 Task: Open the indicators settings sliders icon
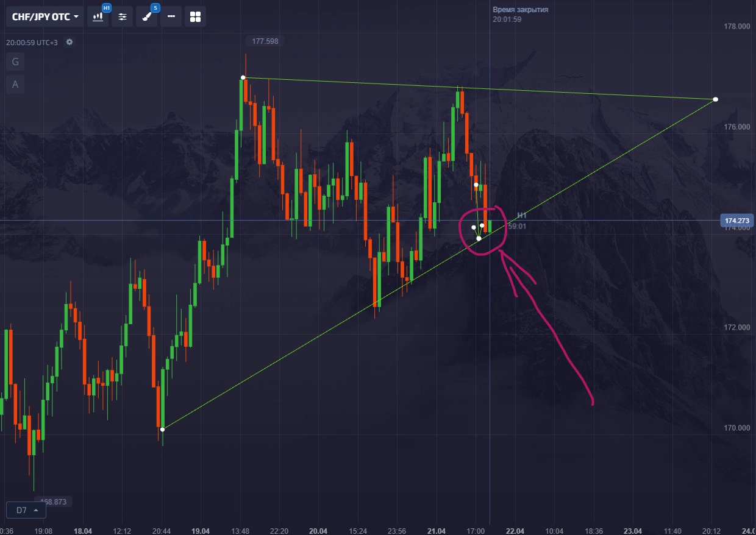pos(122,17)
